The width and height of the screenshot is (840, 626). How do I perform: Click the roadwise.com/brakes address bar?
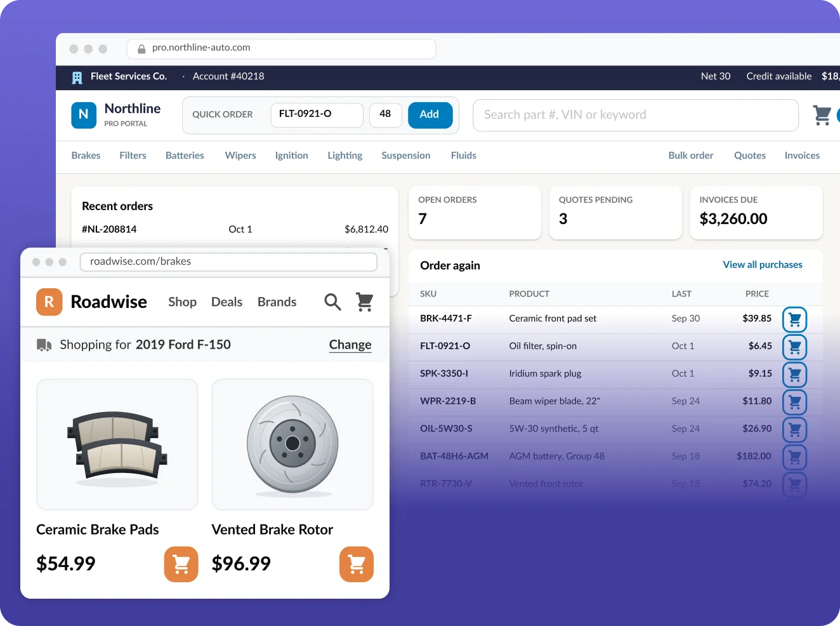(228, 262)
